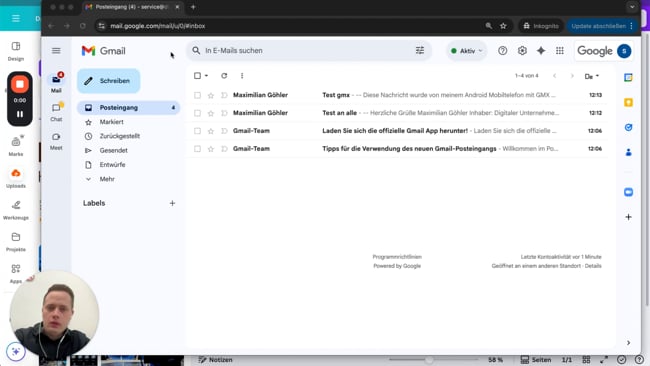Select the Tipps für die Verwendung email checkbox
This screenshot has width=650, height=366.
[x=197, y=148]
